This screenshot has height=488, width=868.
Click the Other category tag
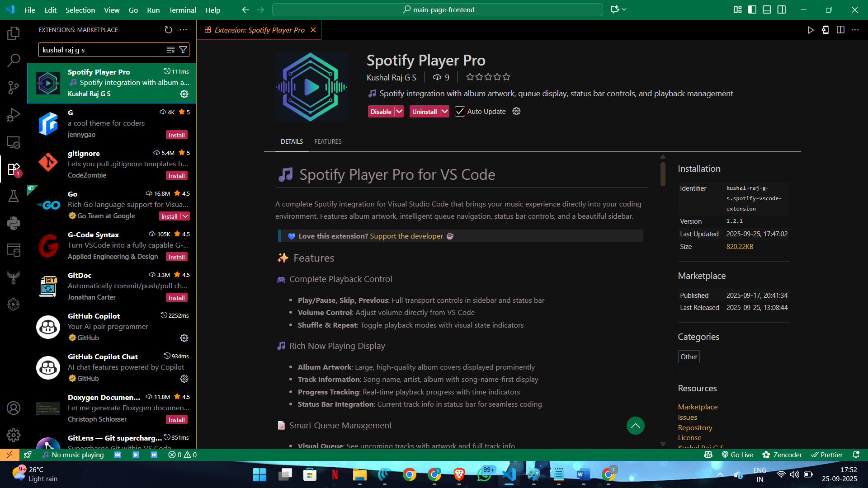tap(689, 357)
